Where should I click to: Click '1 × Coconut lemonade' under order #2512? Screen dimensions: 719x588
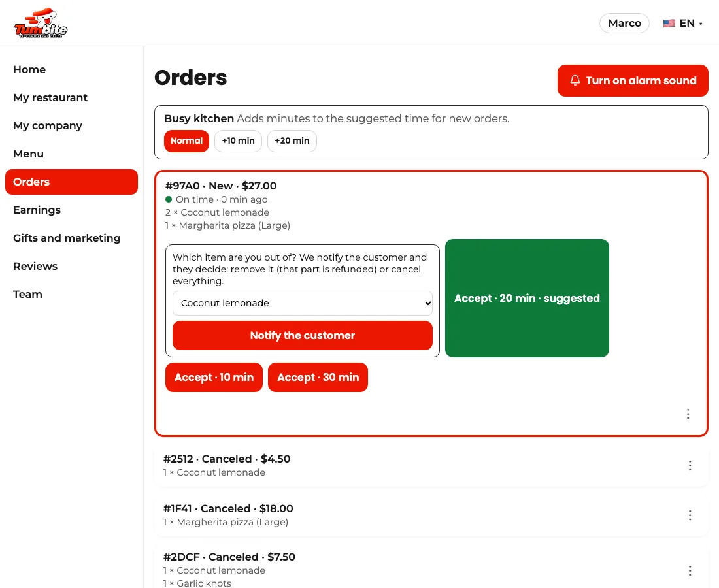214,472
